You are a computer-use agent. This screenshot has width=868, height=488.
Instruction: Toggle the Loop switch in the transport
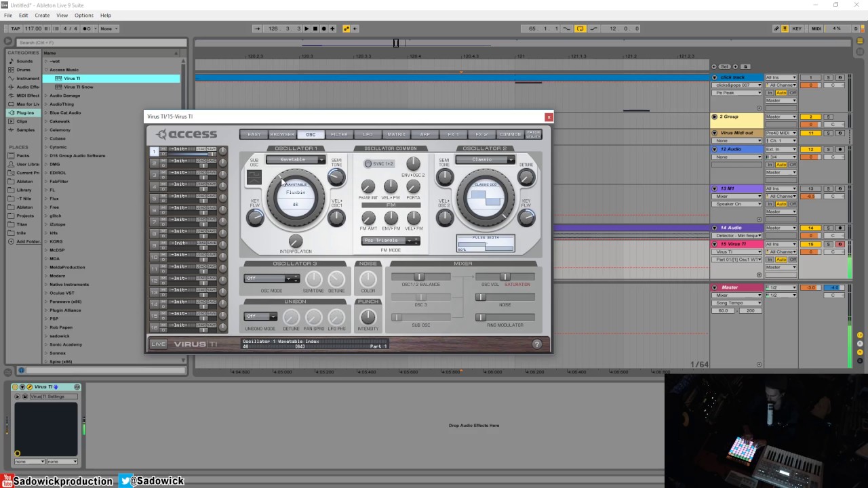(580, 28)
